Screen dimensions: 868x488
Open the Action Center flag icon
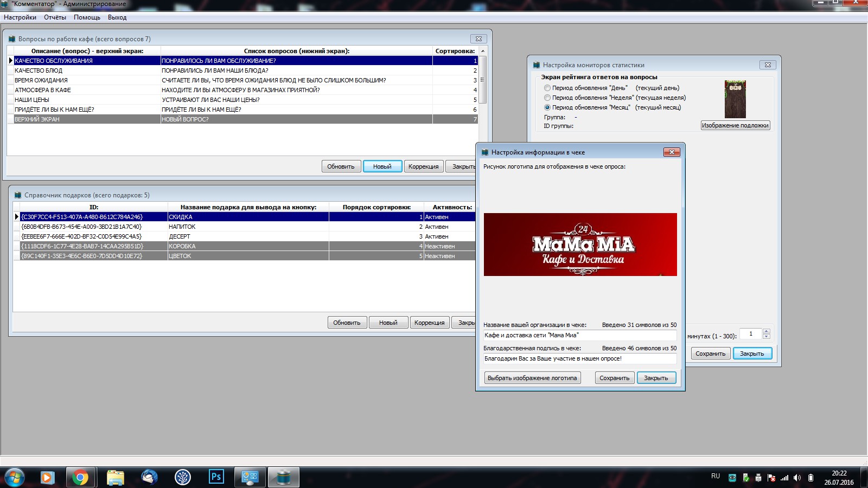pyautogui.click(x=771, y=478)
